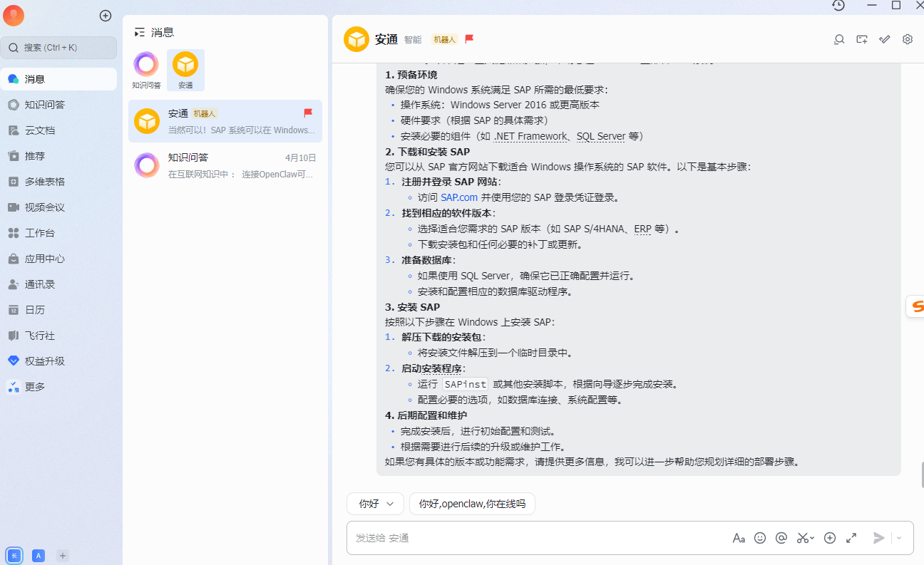Open the emoji picker

click(760, 538)
